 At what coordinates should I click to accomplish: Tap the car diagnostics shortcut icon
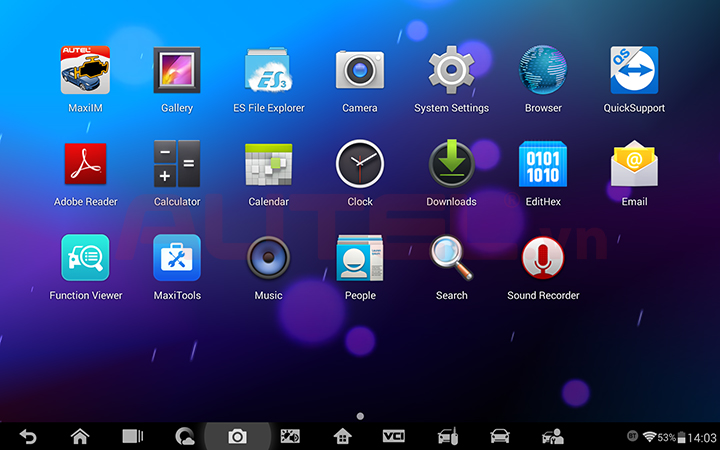[500, 436]
